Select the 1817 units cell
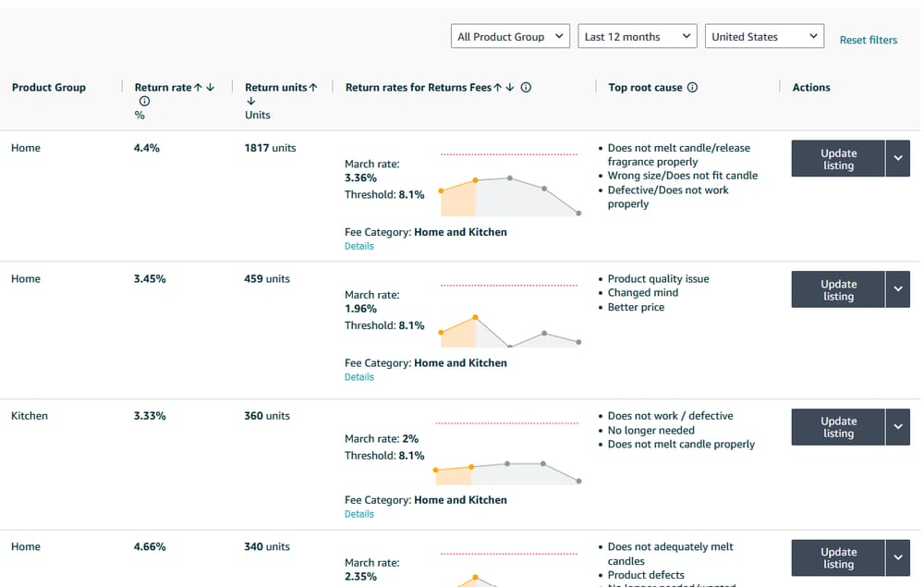924x587 pixels. click(x=271, y=148)
